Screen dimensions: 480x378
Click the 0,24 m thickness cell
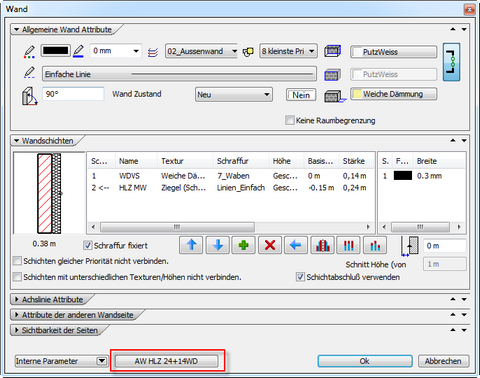(354, 188)
